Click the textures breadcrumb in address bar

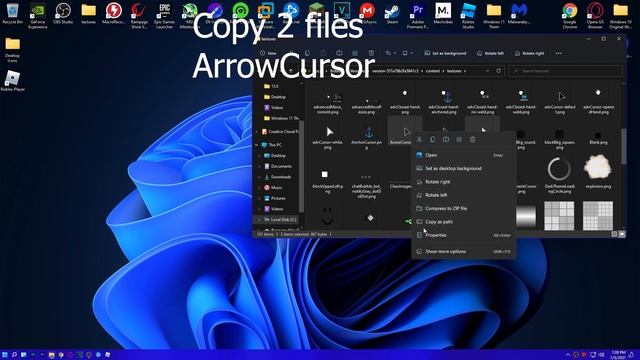click(x=453, y=71)
